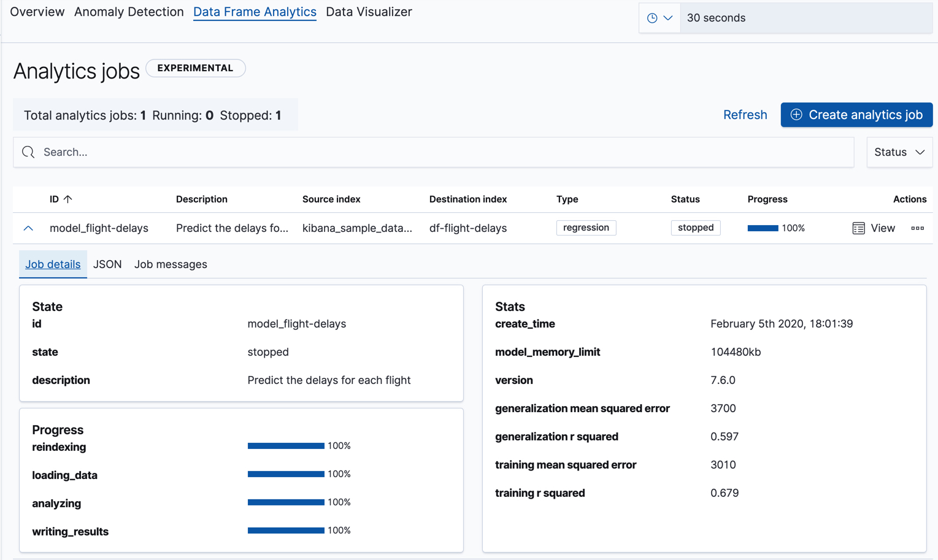Screen dimensions: 938x560
Task: Click the EXPERIMENTAL badge
Action: pyautogui.click(x=195, y=68)
